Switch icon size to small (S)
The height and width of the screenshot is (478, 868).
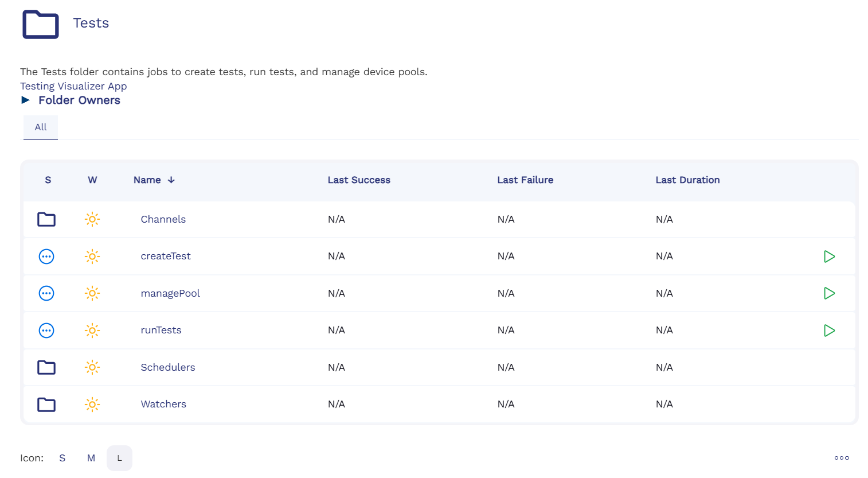coord(62,458)
